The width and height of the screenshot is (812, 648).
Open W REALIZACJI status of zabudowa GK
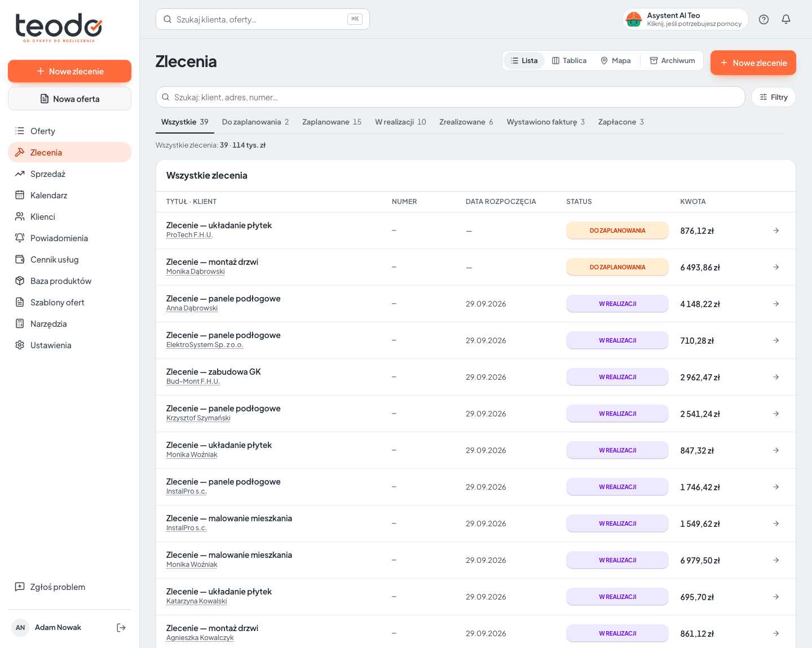click(x=617, y=377)
